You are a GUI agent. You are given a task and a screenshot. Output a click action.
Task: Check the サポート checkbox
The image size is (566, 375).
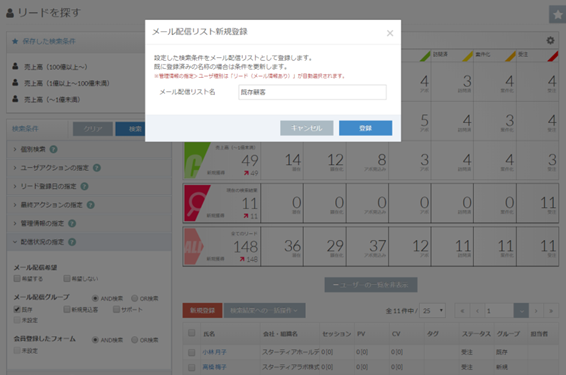click(116, 309)
